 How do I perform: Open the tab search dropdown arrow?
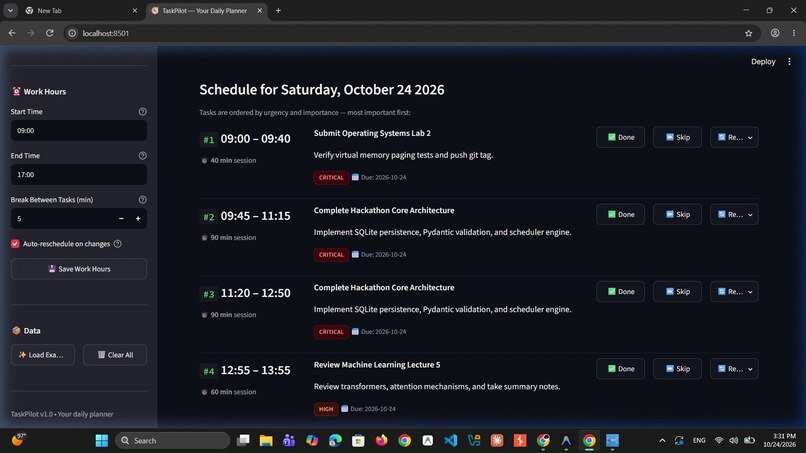click(x=10, y=10)
